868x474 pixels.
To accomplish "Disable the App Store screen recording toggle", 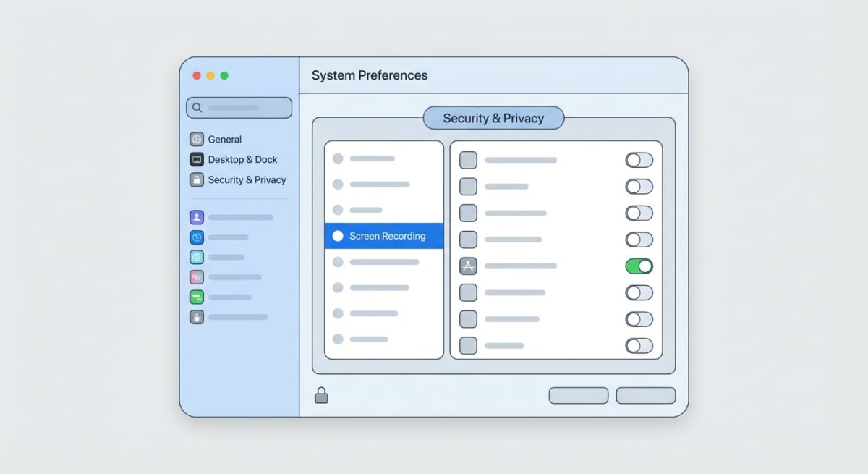I will pos(639,266).
